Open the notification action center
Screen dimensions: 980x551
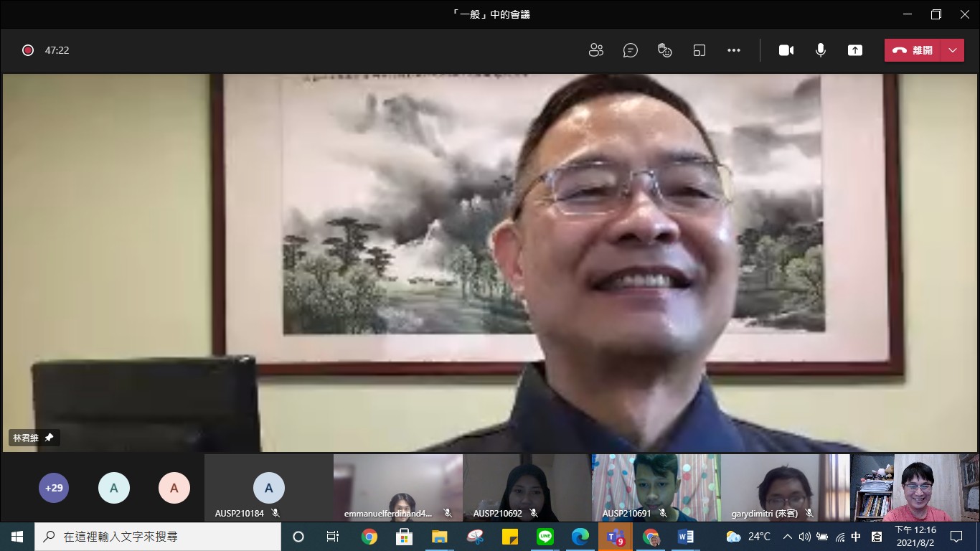click(956, 537)
